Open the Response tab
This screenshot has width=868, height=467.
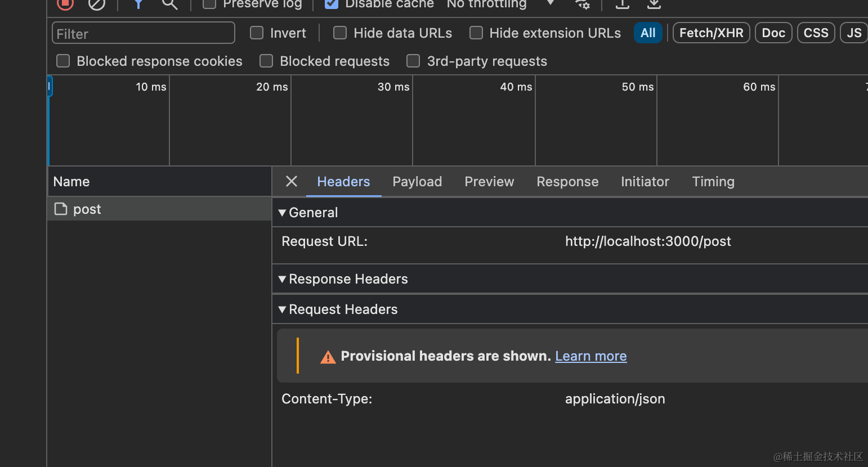[567, 181]
